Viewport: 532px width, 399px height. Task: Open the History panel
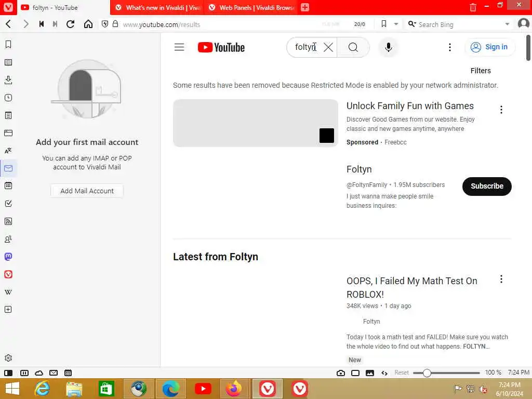tap(8, 98)
